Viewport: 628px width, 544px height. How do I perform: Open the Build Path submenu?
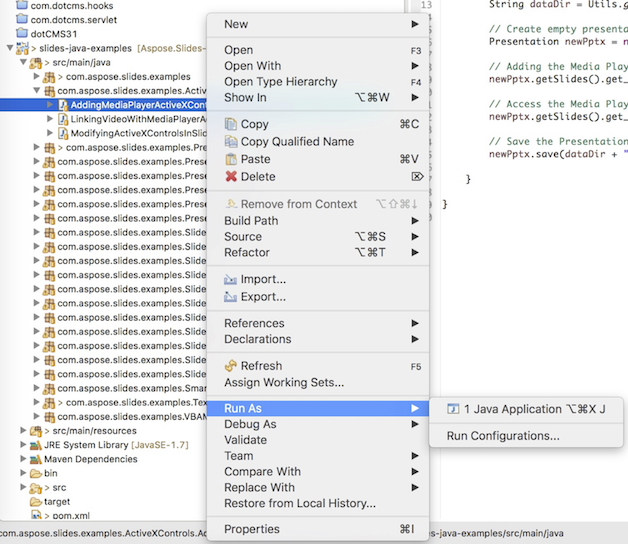(318, 221)
